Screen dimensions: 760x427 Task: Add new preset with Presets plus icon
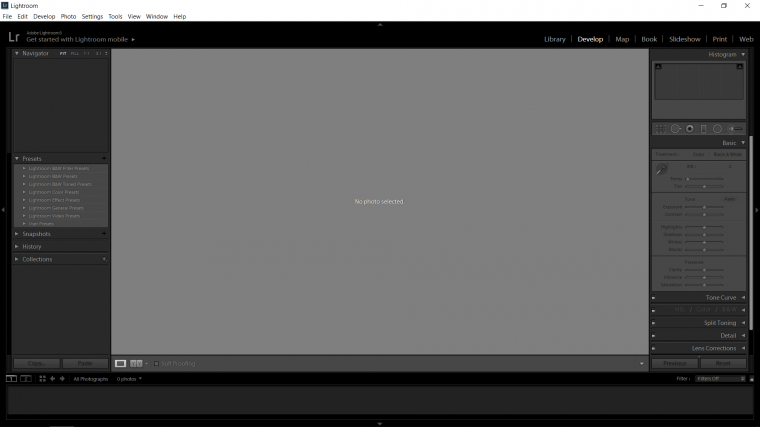104,158
